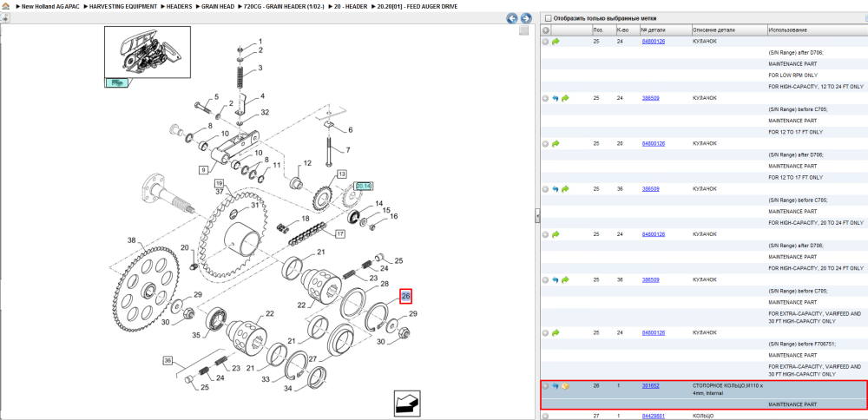Open 20.20[01] - FEED AUGER DRIVE breadcrumb
The image size is (868, 420).
click(418, 6)
